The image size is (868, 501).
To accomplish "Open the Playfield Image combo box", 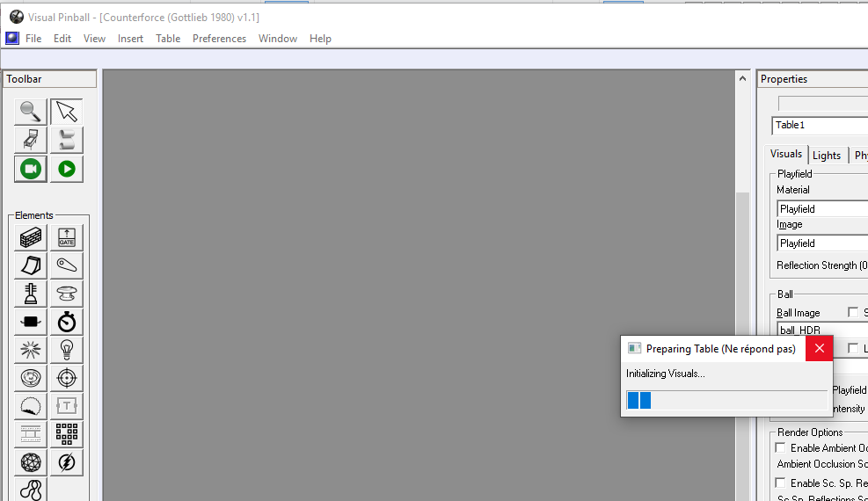I will [821, 243].
